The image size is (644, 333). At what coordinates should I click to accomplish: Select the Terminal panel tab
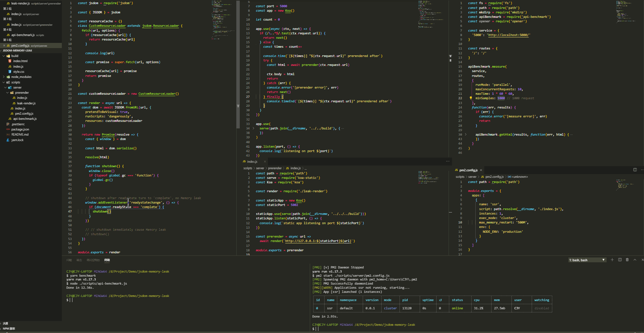(x=107, y=260)
